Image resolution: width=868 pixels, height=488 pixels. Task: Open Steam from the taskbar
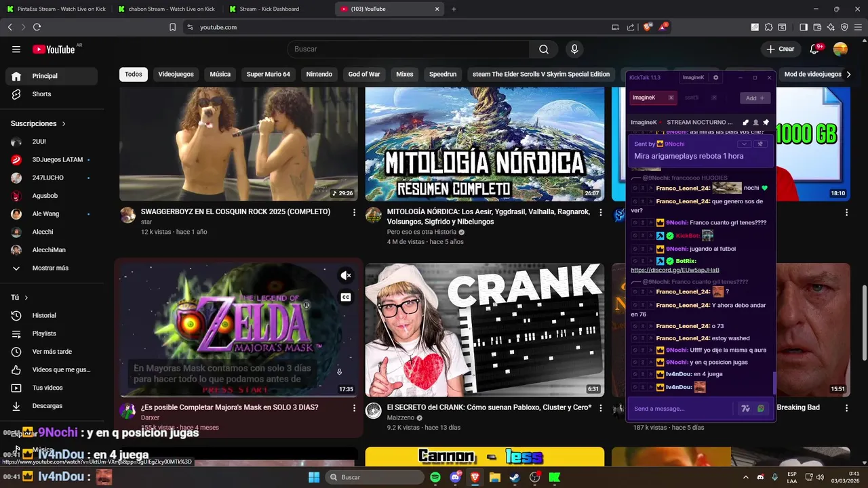(x=515, y=477)
